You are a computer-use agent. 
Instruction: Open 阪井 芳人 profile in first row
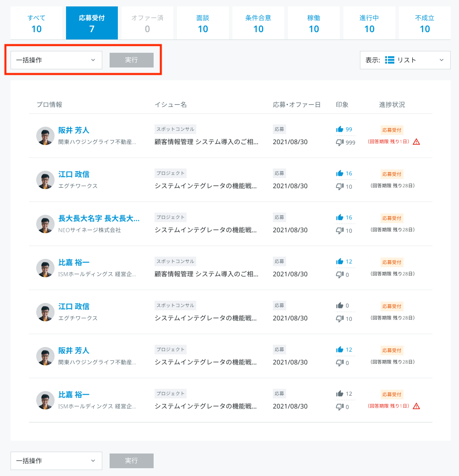click(74, 130)
